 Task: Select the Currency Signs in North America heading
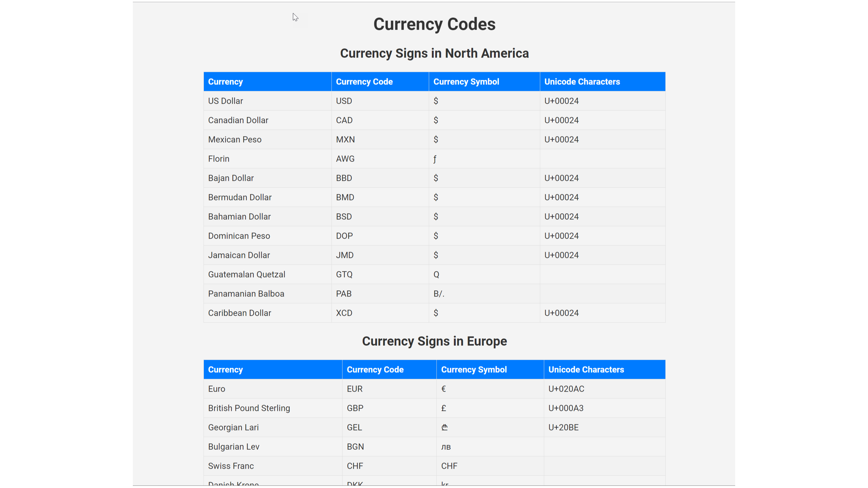click(x=434, y=53)
